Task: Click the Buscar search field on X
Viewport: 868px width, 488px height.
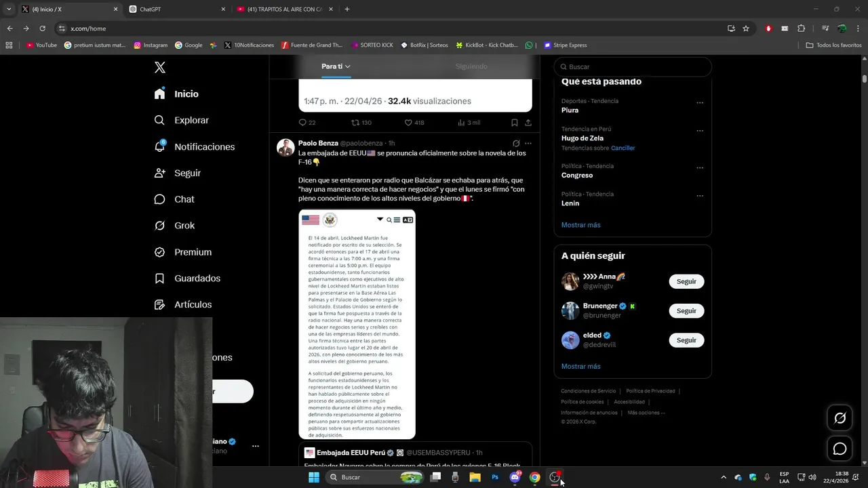Action: coord(633,66)
